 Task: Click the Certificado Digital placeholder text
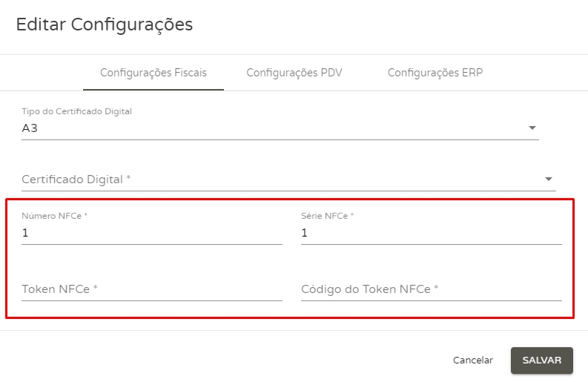point(76,180)
